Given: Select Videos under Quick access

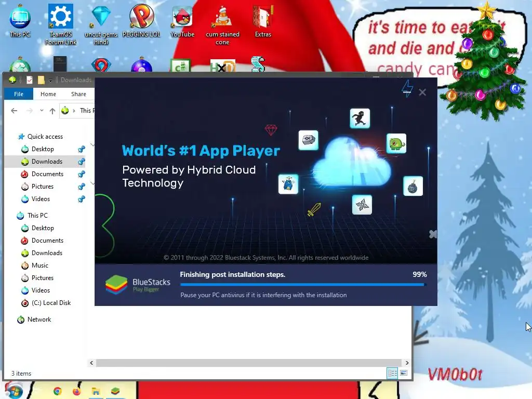Looking at the screenshot, I should 41,199.
